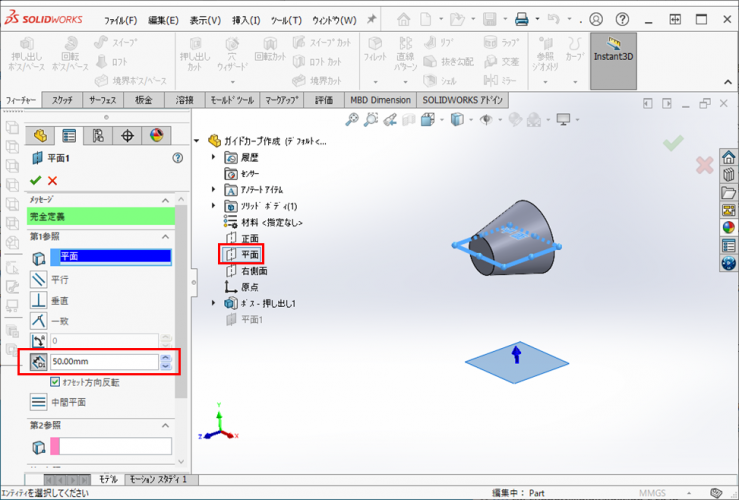Toggle the オフセット方向反転 checkbox

tap(55, 382)
